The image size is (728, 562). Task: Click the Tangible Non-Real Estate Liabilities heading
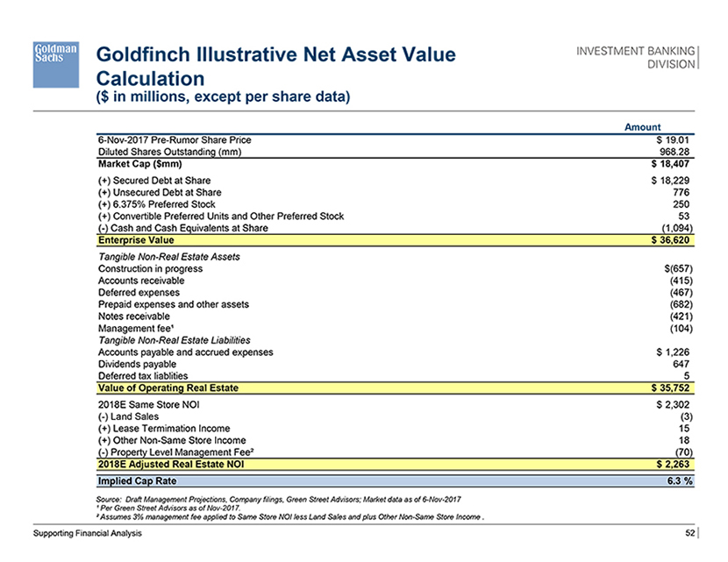coord(175,340)
